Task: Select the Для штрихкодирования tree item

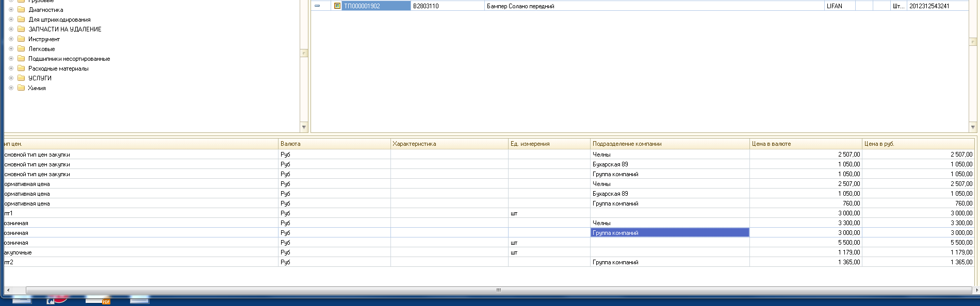Action: click(x=59, y=20)
